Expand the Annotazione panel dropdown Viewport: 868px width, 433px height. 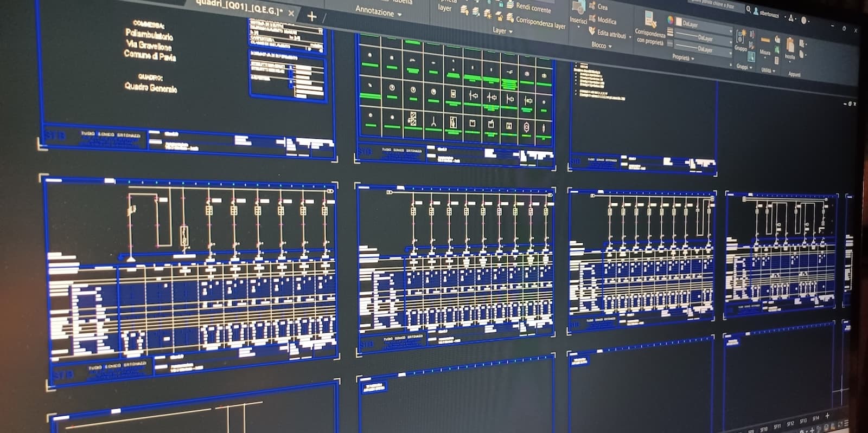(x=378, y=11)
